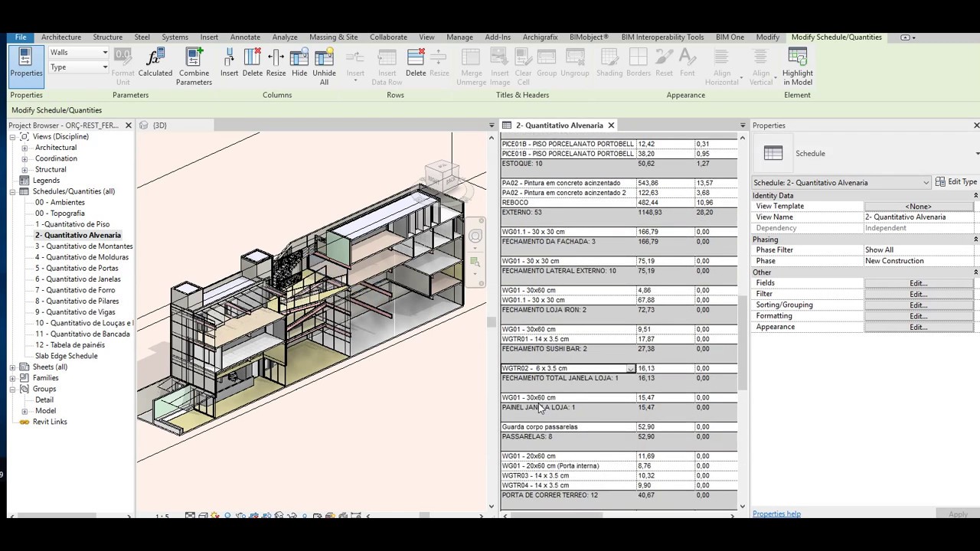Expand the Families node
The image size is (980, 551).
[x=12, y=378]
